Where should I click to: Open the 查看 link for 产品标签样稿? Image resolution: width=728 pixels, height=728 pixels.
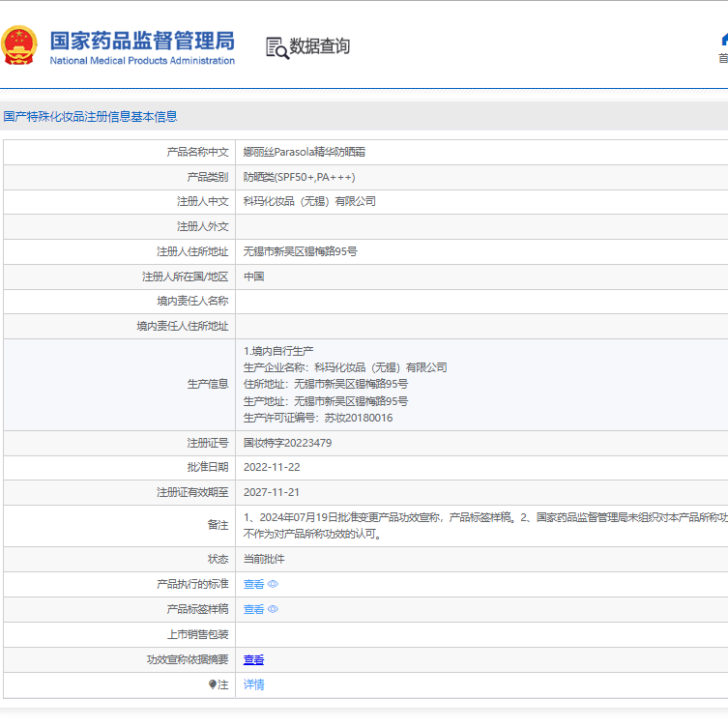pos(253,609)
